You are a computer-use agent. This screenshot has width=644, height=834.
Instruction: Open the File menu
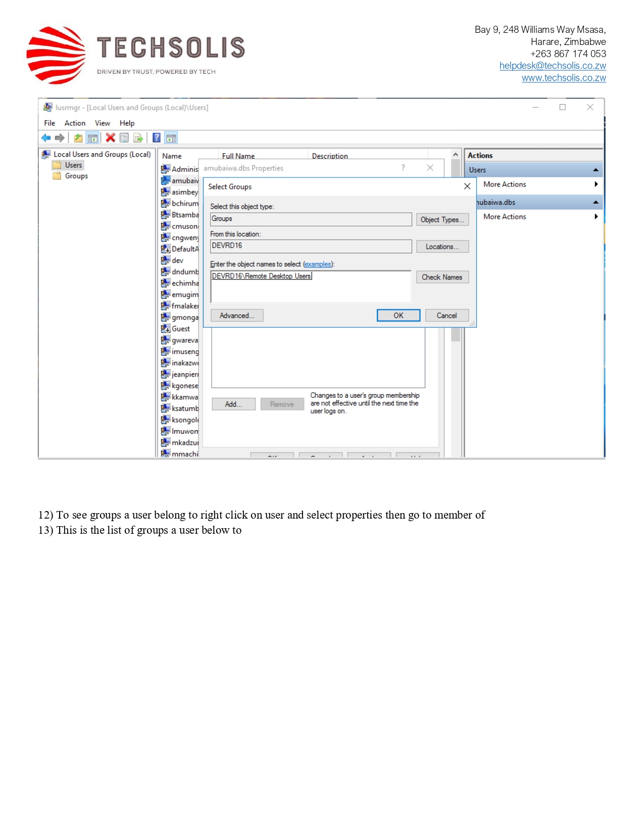click(49, 123)
